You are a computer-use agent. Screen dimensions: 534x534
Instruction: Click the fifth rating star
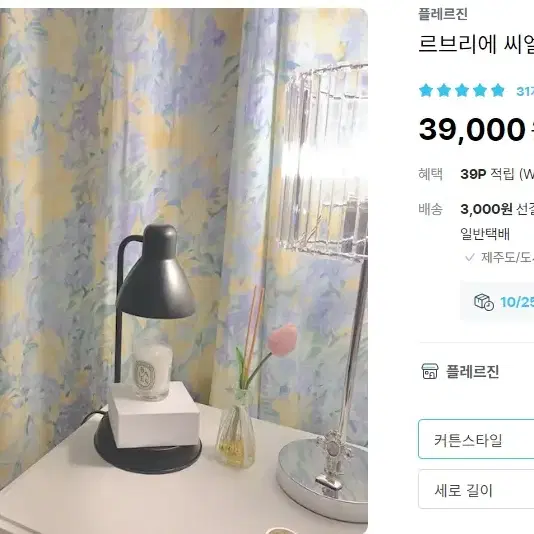[498, 91]
